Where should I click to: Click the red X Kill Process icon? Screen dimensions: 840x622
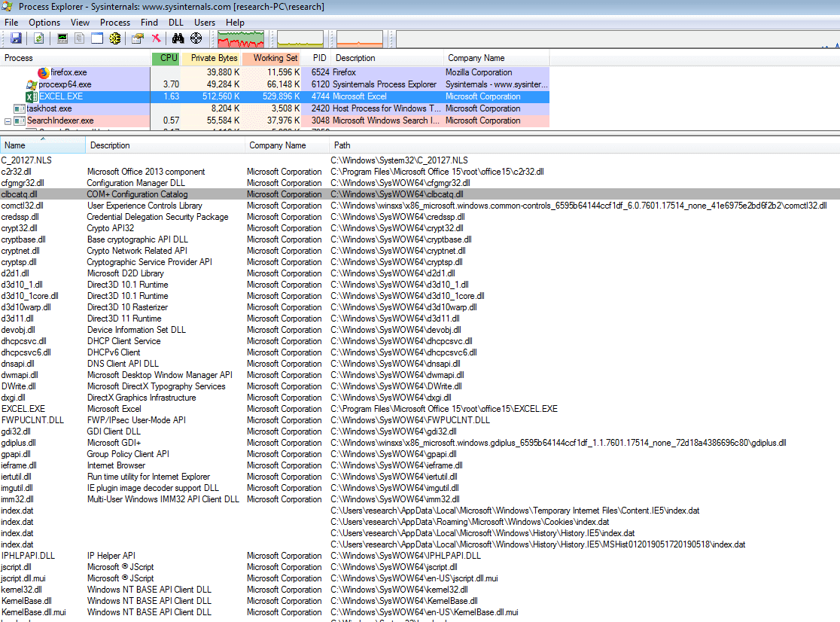click(156, 38)
